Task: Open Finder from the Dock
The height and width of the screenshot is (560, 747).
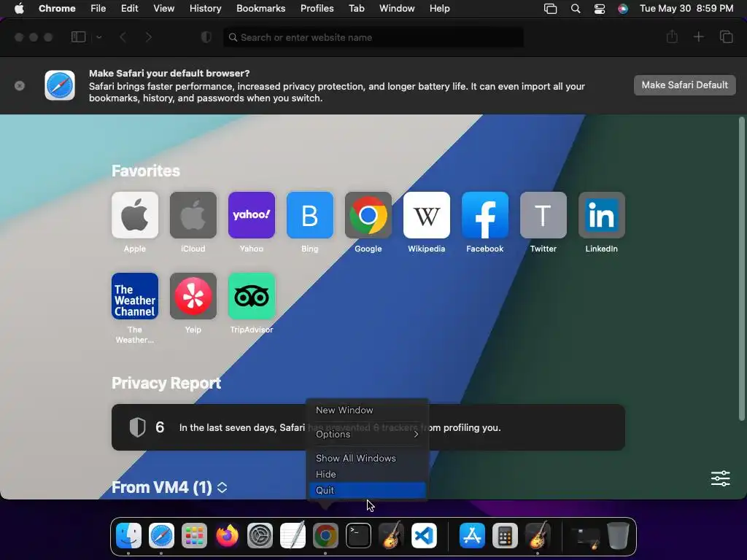Action: (128, 536)
